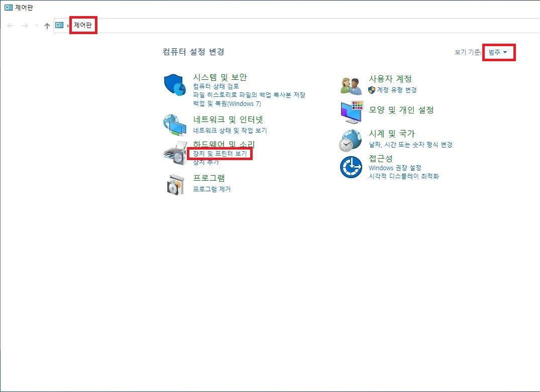Click Windows 권장 설정 link
The image size is (540, 392).
click(395, 168)
